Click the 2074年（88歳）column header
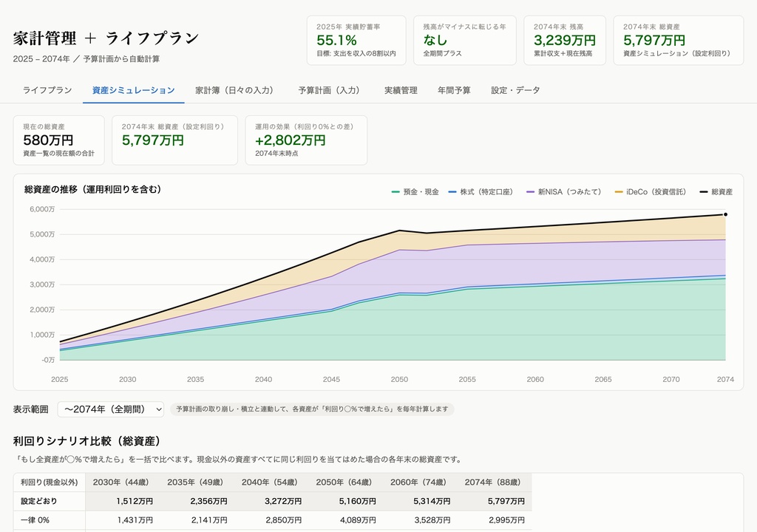The image size is (757, 532). 495,482
